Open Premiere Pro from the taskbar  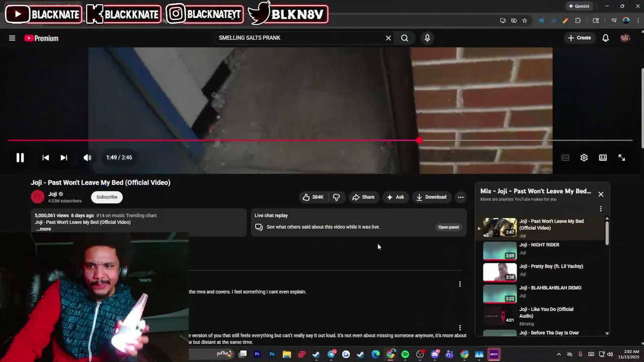click(x=257, y=354)
